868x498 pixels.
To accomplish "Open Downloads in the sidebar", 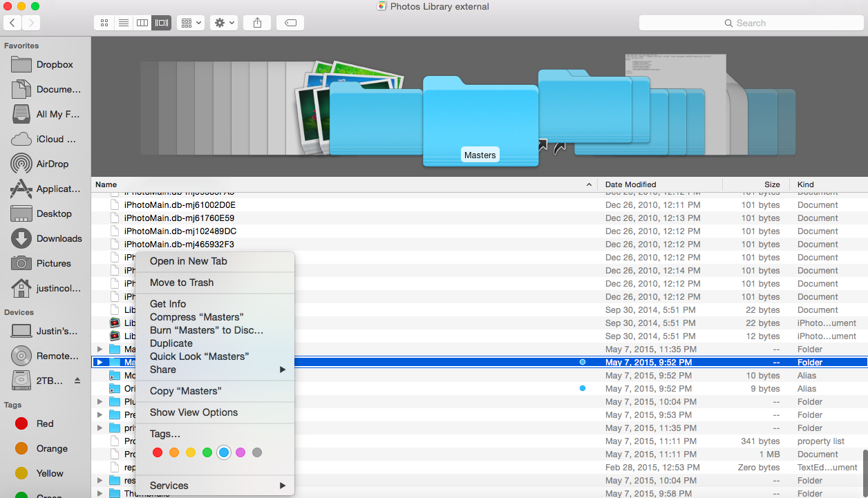I will [x=46, y=238].
